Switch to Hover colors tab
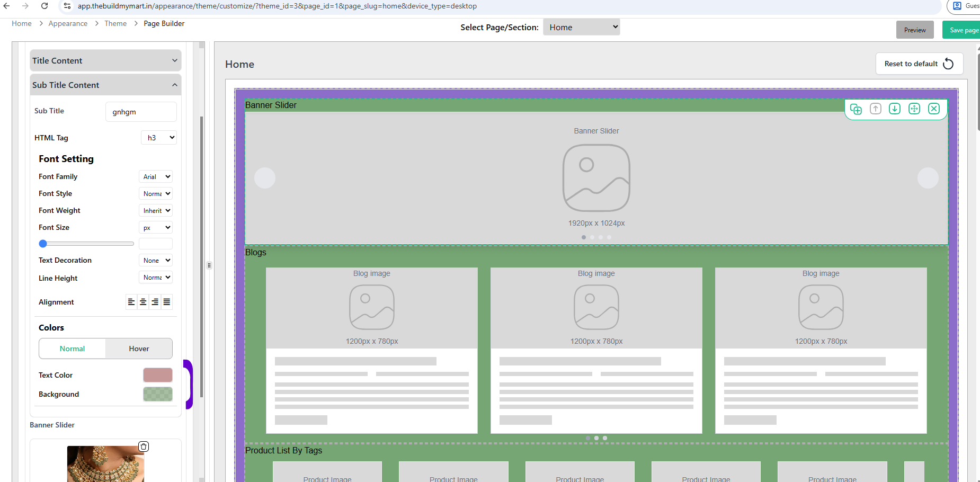This screenshot has height=482, width=980. coord(139,349)
